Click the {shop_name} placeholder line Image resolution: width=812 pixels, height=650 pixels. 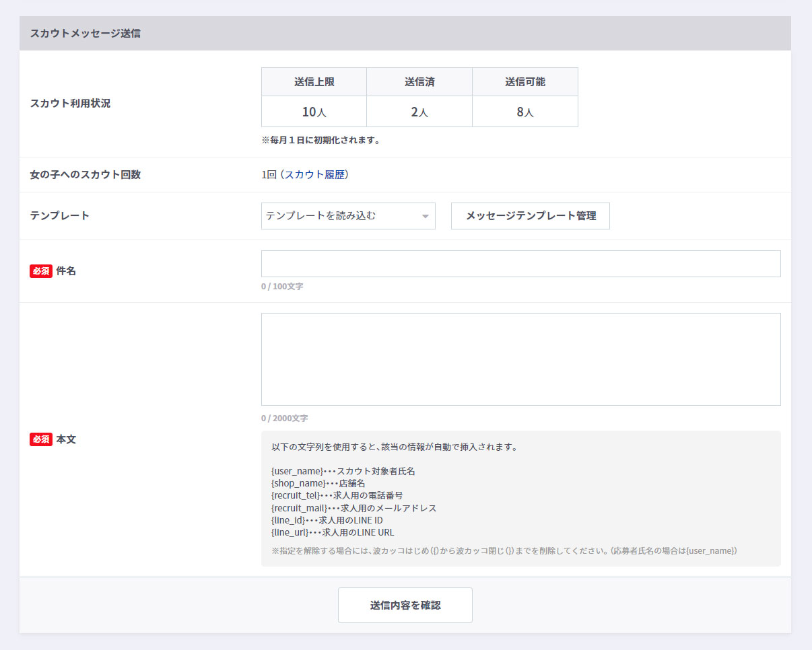pyautogui.click(x=318, y=483)
